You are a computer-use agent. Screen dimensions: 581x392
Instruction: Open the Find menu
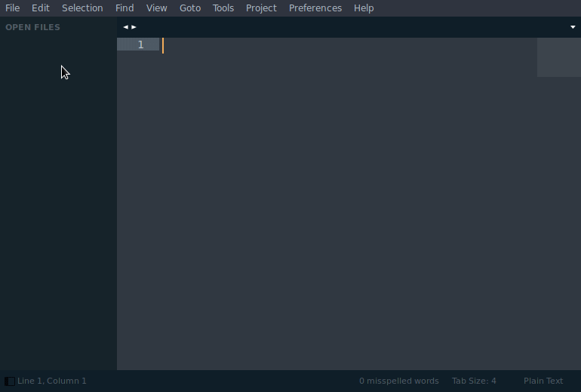(x=124, y=8)
